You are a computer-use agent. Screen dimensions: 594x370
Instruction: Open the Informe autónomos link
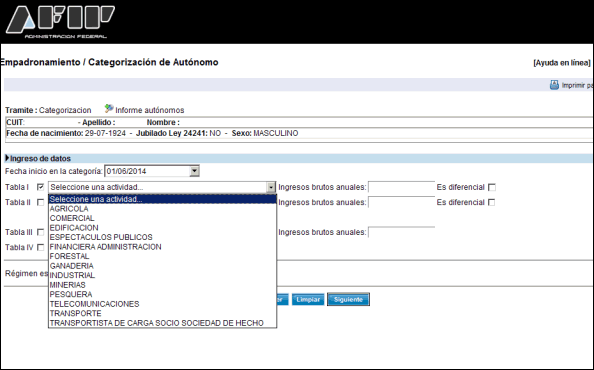click(150, 110)
